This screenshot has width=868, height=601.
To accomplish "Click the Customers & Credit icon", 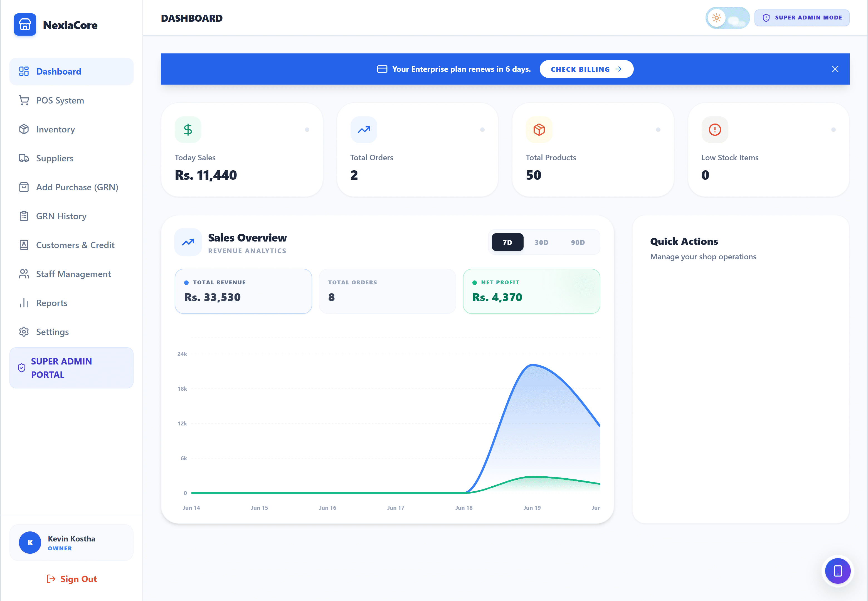I will 24,245.
